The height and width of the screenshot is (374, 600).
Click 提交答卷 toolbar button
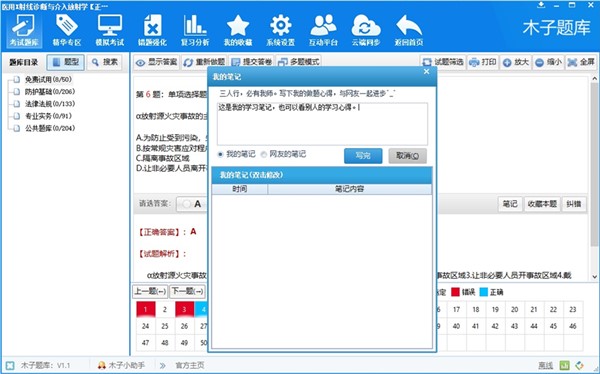pos(252,62)
